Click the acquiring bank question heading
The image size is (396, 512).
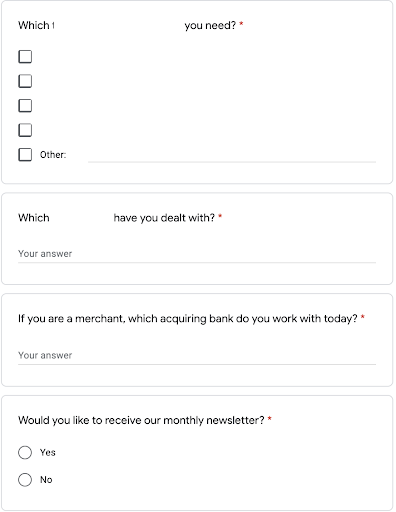[x=188, y=319]
